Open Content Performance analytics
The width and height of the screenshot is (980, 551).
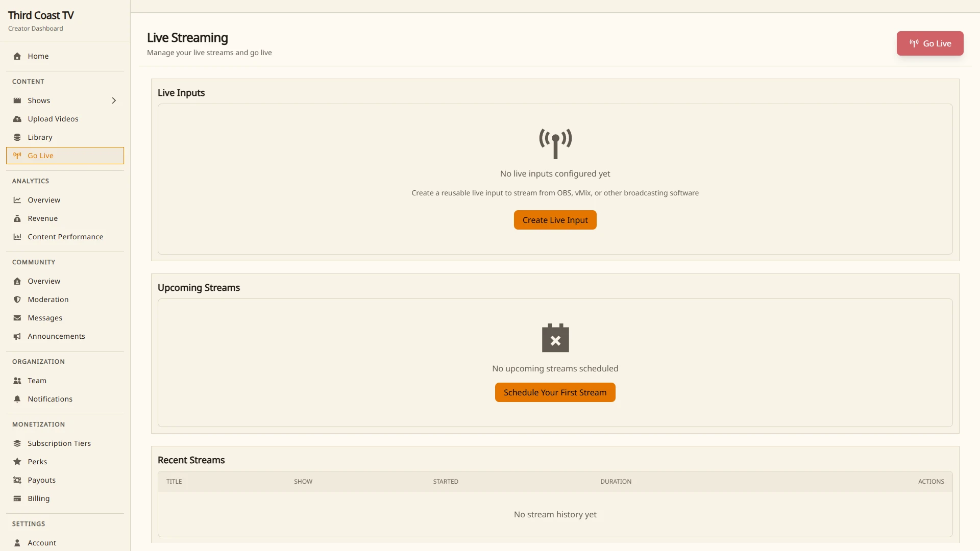[x=65, y=237]
